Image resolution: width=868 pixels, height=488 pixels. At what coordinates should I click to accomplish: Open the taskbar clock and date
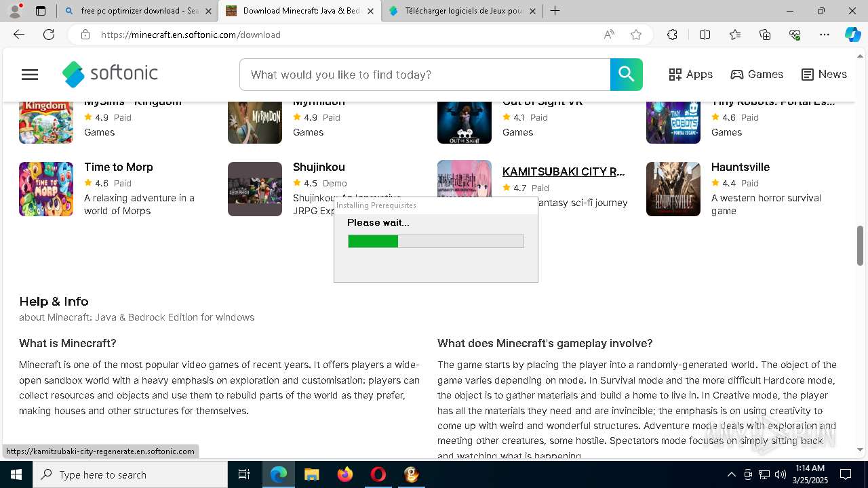coord(810,474)
